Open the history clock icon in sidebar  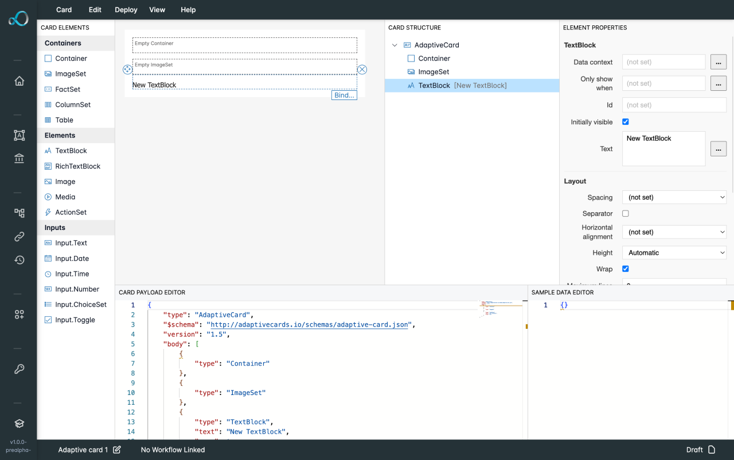pyautogui.click(x=19, y=260)
